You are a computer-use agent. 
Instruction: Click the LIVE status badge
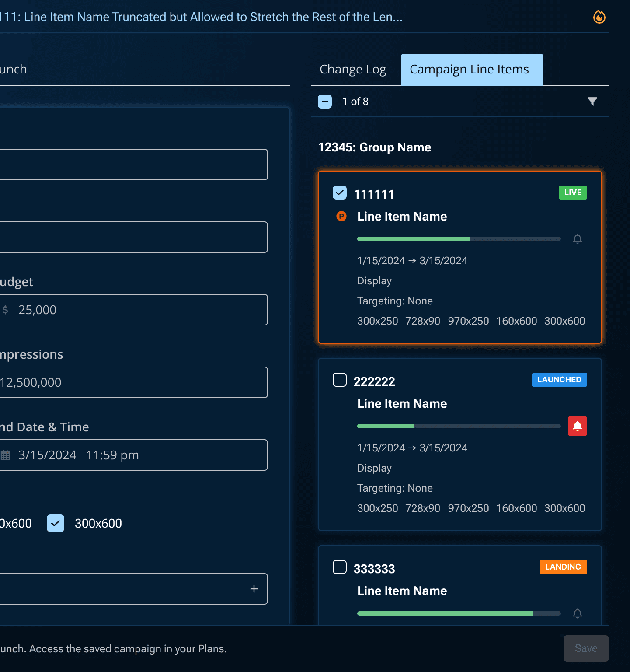click(573, 192)
